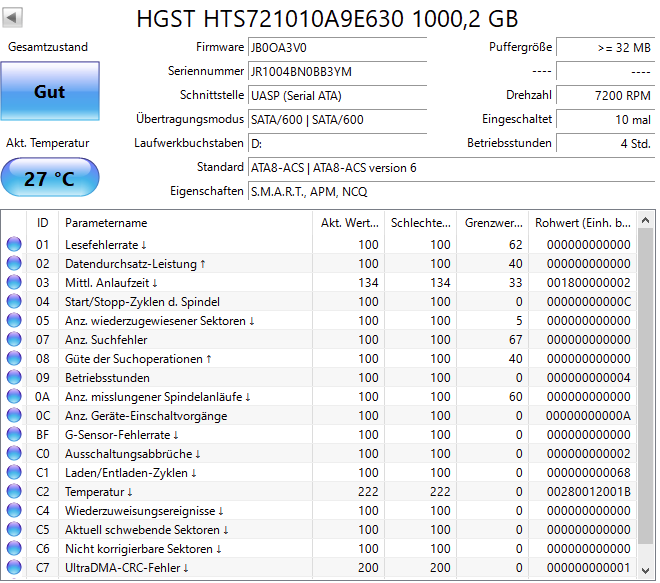Select raw value 001800000002

[x=588, y=282]
